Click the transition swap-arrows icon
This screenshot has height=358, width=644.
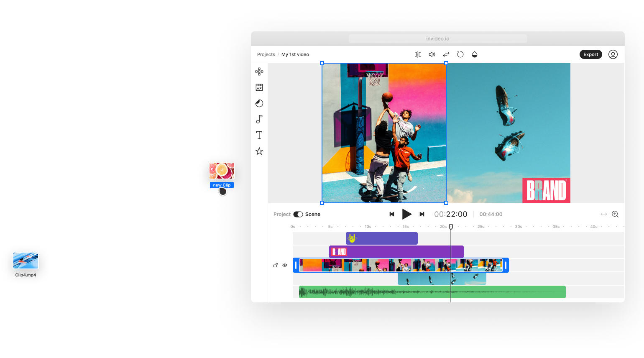point(446,54)
